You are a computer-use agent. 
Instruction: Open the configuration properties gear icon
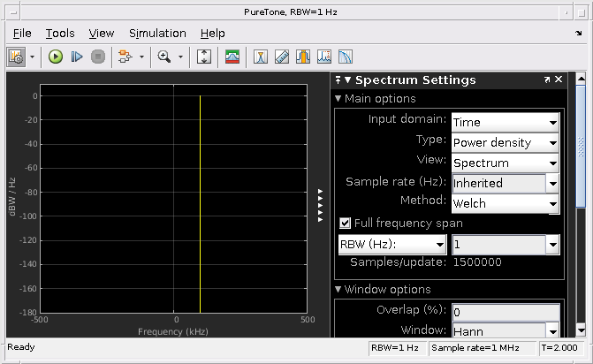coord(16,57)
